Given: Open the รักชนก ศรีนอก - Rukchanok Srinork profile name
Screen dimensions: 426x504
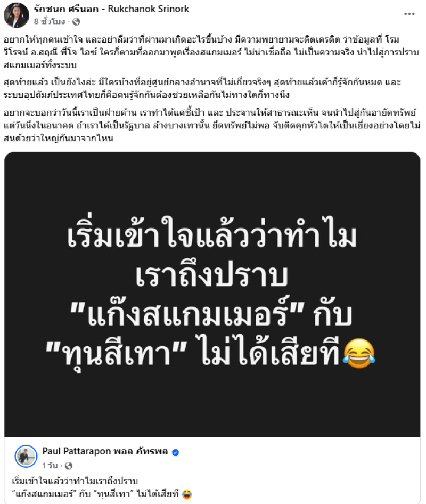Looking at the screenshot, I should (111, 9).
